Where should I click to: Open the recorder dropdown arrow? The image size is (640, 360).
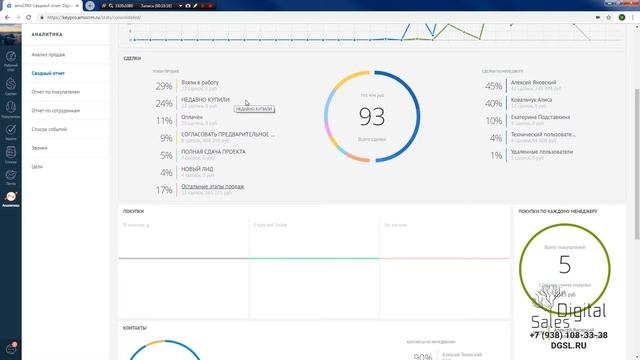point(180,6)
